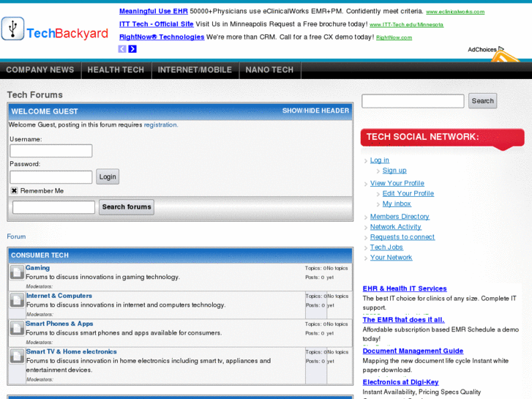The image size is (532, 399).
Task: Click the Sign up link
Action: [394, 170]
